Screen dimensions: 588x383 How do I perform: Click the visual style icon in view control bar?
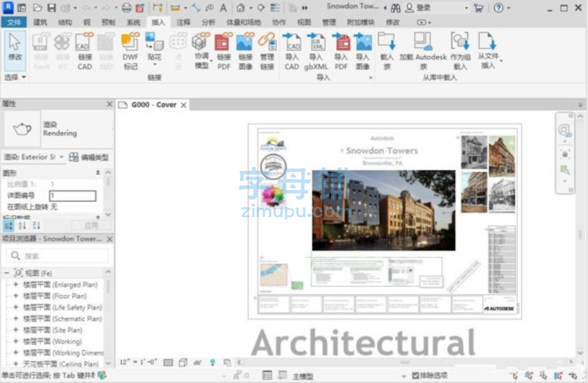(x=183, y=362)
